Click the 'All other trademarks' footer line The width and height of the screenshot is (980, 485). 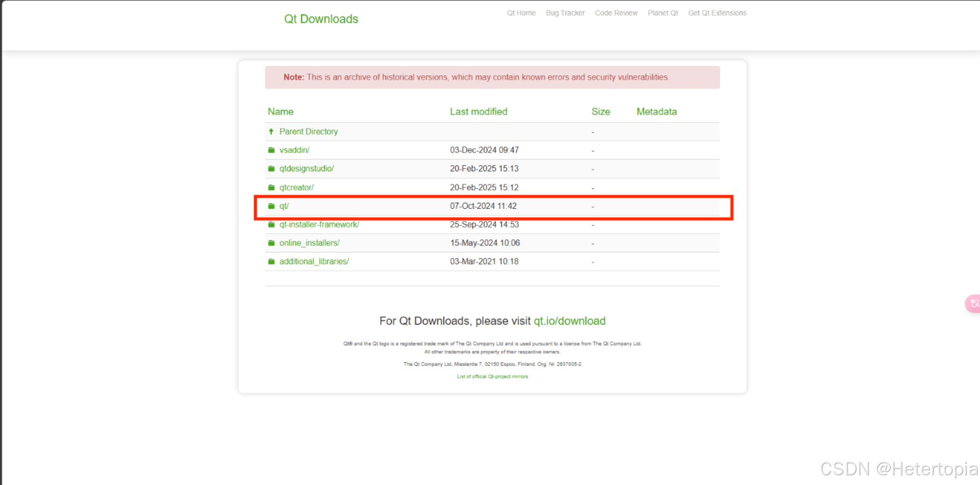(x=493, y=352)
